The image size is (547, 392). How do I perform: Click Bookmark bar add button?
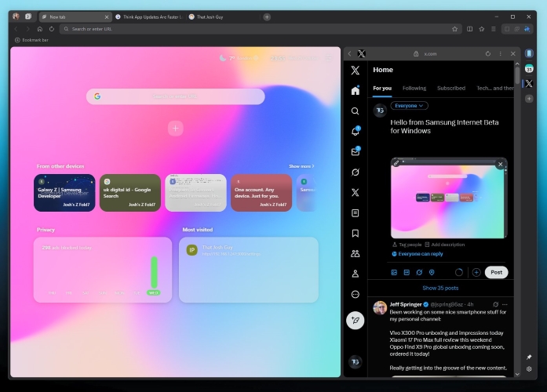[x=17, y=40]
